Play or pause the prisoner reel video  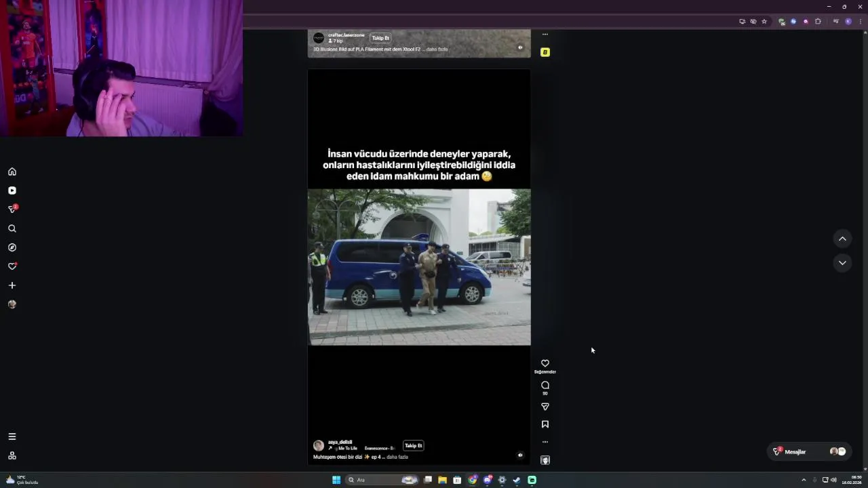(x=419, y=267)
